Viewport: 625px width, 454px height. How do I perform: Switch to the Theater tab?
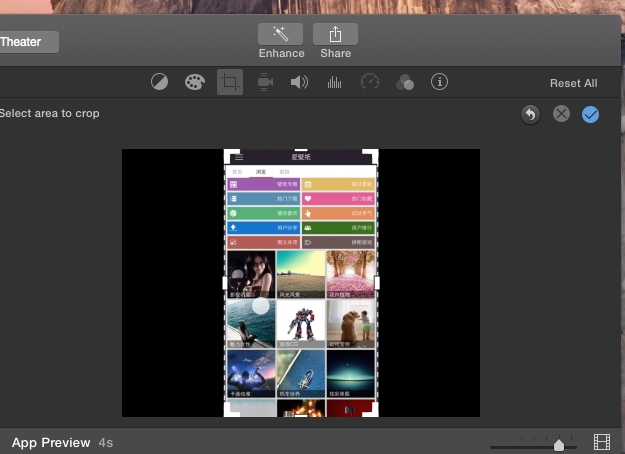(27, 42)
